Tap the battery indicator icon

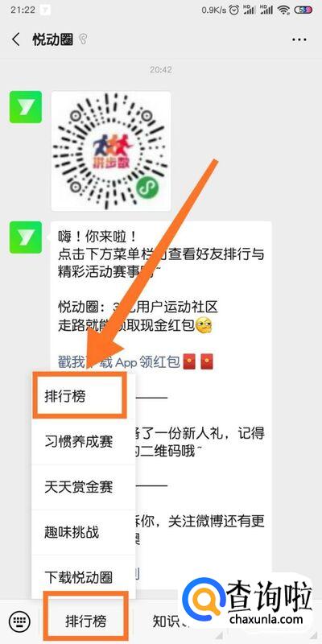(x=305, y=10)
